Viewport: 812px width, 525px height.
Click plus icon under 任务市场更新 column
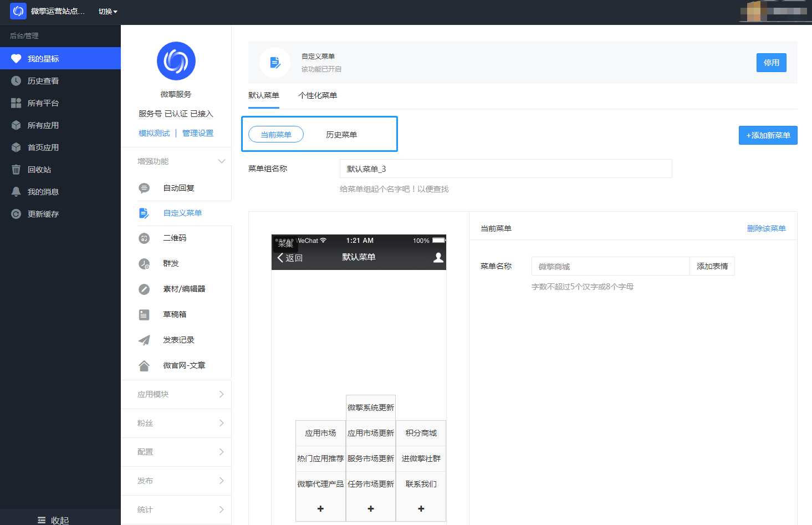click(371, 508)
